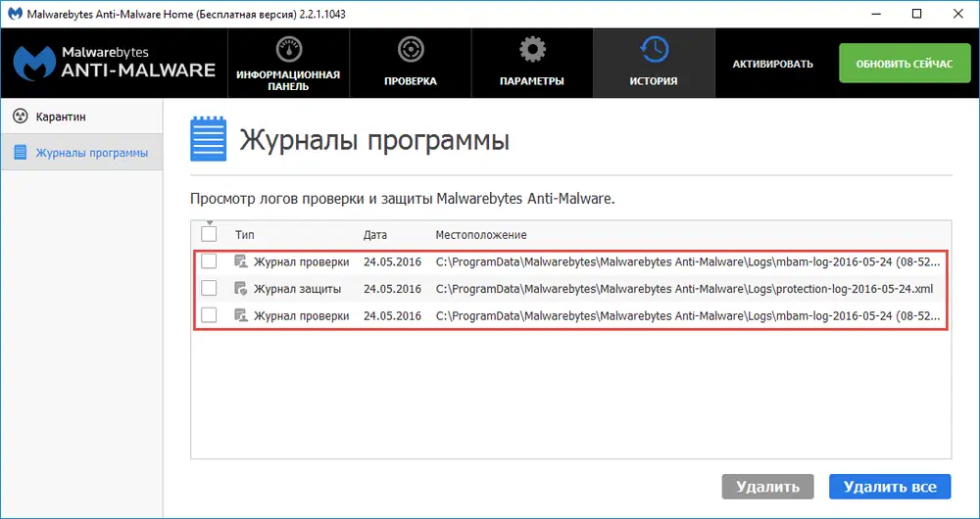Click the Активировать link

[x=772, y=64]
